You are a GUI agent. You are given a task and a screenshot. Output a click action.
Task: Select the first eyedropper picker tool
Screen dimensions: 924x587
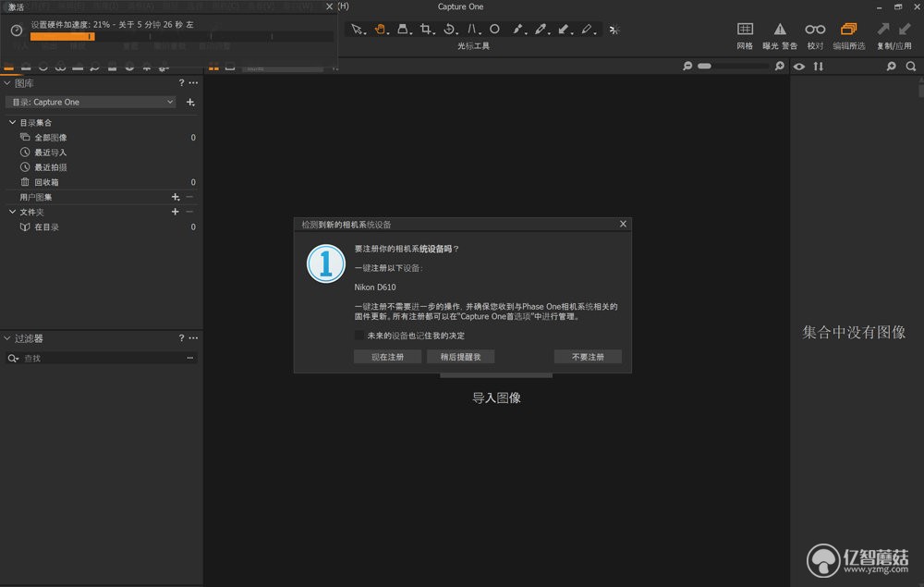(517, 29)
